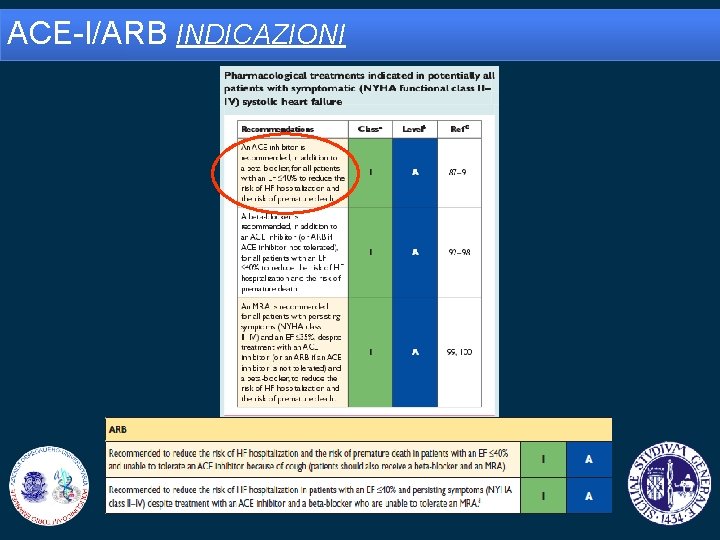The width and height of the screenshot is (720, 540).
Task: Select the ARB row about patients unable to tolerate an MRA
Action: pos(313,496)
